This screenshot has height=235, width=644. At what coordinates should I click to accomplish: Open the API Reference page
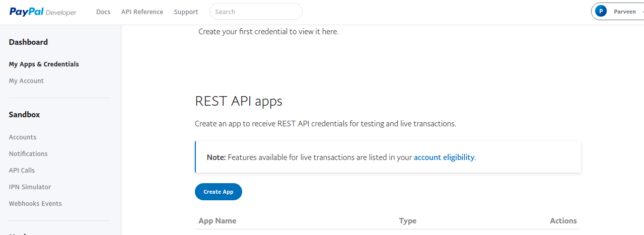point(142,12)
